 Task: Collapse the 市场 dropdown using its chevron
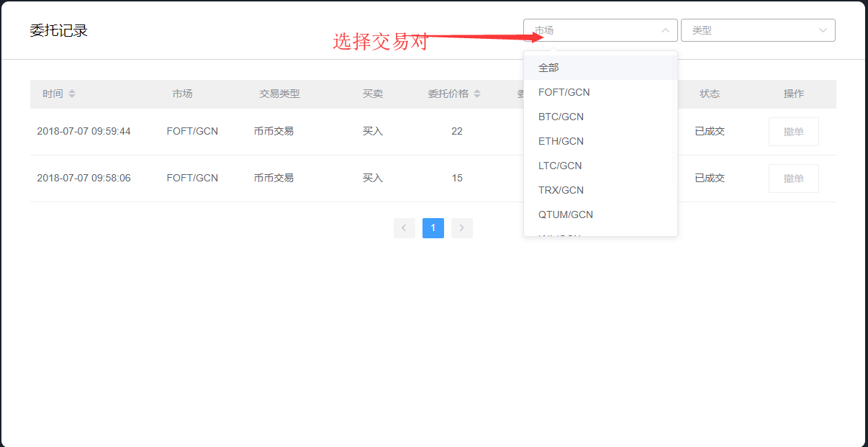click(x=665, y=30)
